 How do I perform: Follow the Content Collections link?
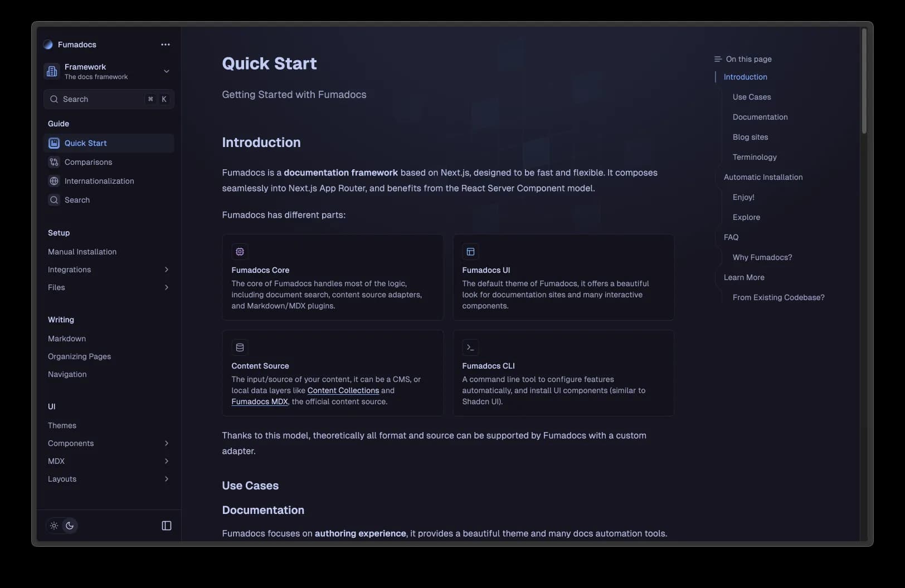(343, 390)
